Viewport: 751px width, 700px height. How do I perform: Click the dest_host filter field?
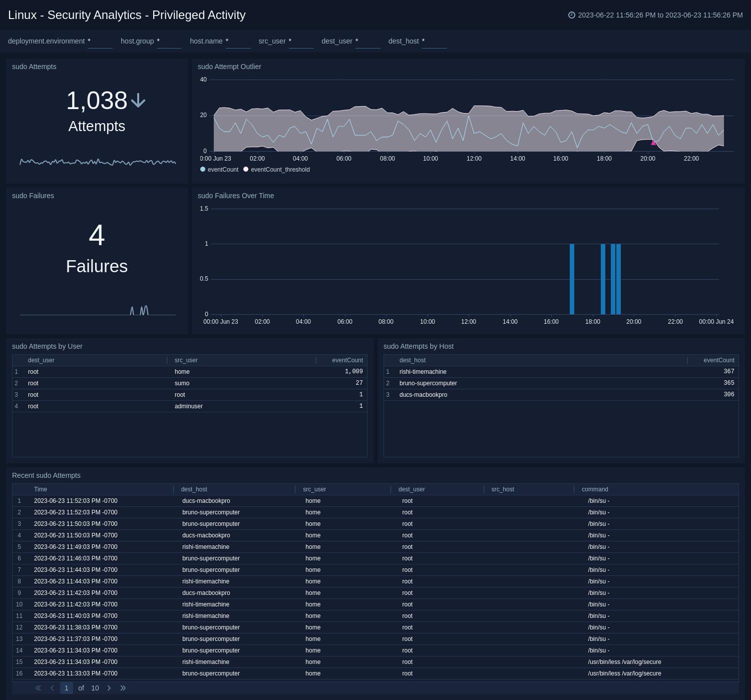tap(435, 42)
